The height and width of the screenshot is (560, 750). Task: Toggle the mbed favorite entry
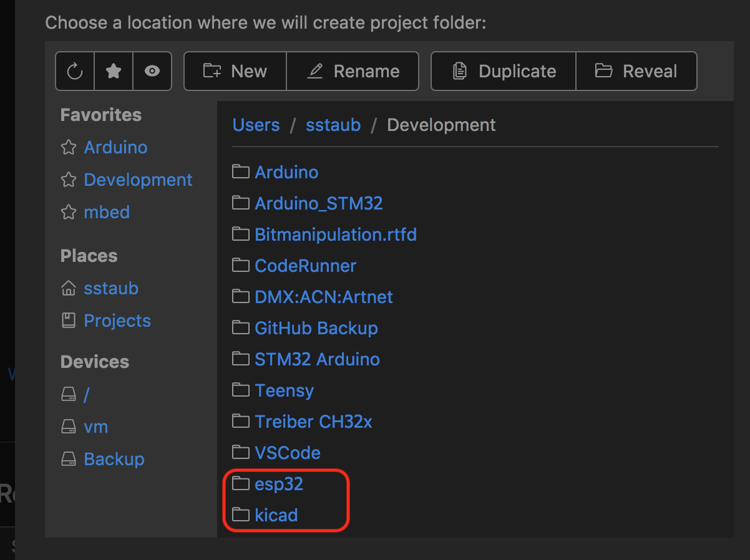click(x=106, y=212)
